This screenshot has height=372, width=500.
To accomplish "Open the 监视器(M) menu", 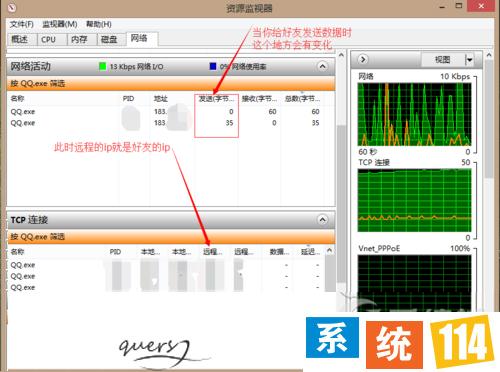I will pyautogui.click(x=60, y=24).
